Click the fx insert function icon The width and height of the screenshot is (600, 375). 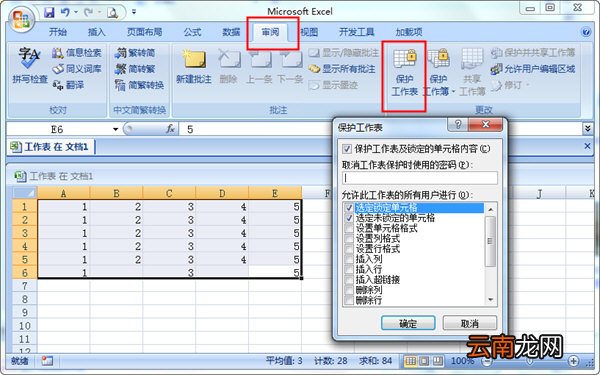171,129
